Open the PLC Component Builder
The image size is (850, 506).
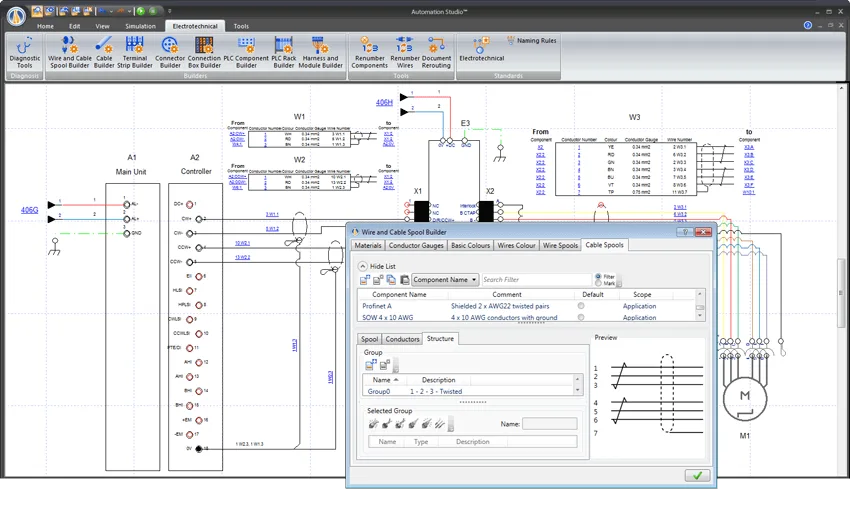(246, 53)
